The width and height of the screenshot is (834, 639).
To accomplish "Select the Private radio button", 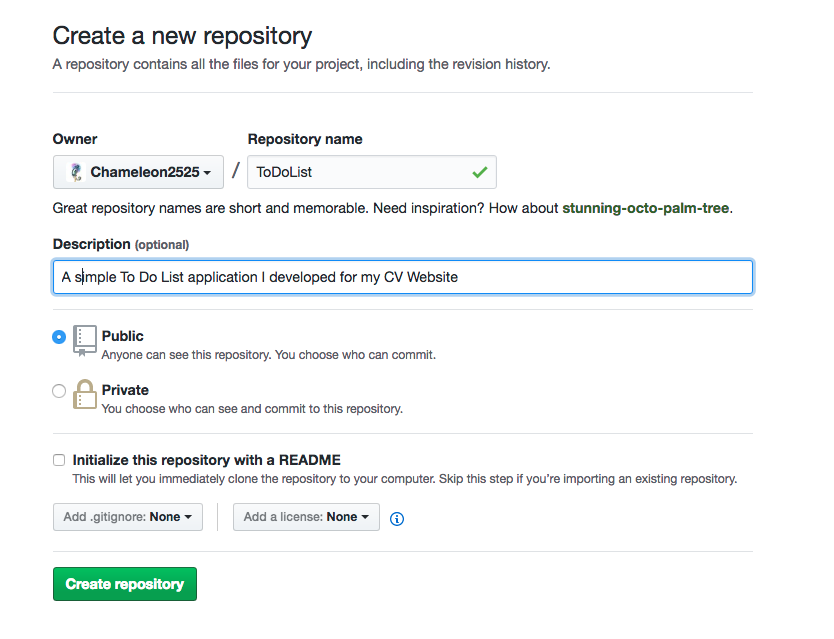I will click(x=59, y=391).
